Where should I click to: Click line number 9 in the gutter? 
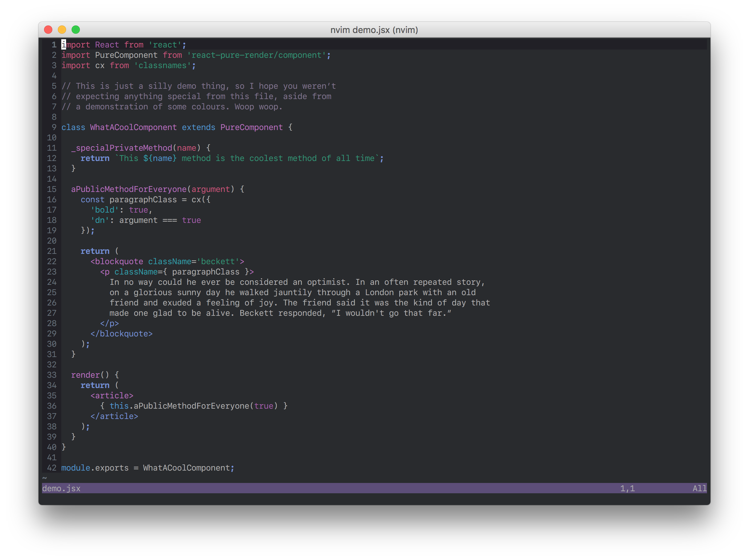(x=54, y=127)
